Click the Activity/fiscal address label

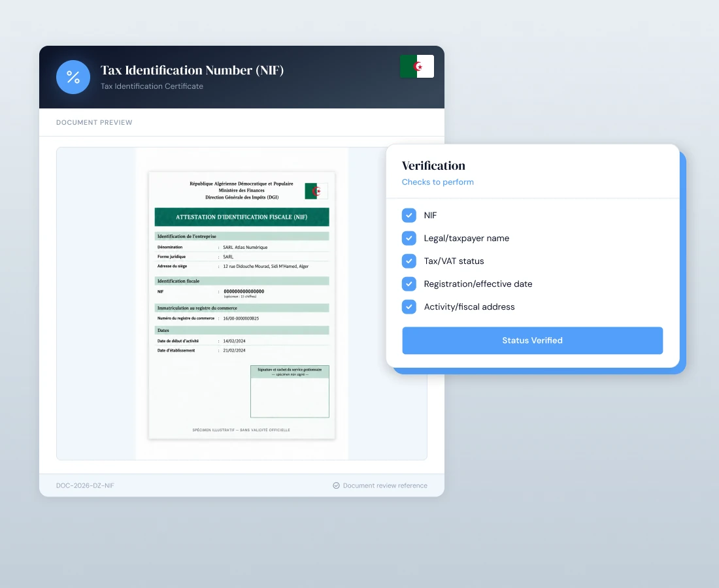tap(469, 306)
